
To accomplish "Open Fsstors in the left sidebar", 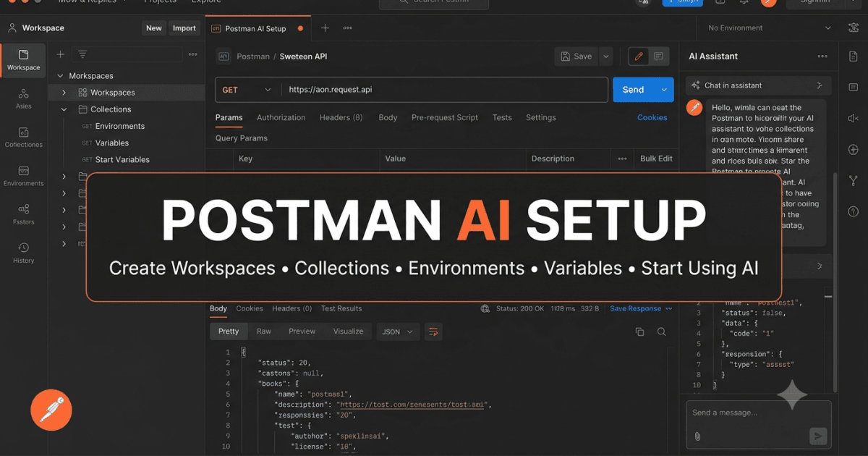I will 23,214.
